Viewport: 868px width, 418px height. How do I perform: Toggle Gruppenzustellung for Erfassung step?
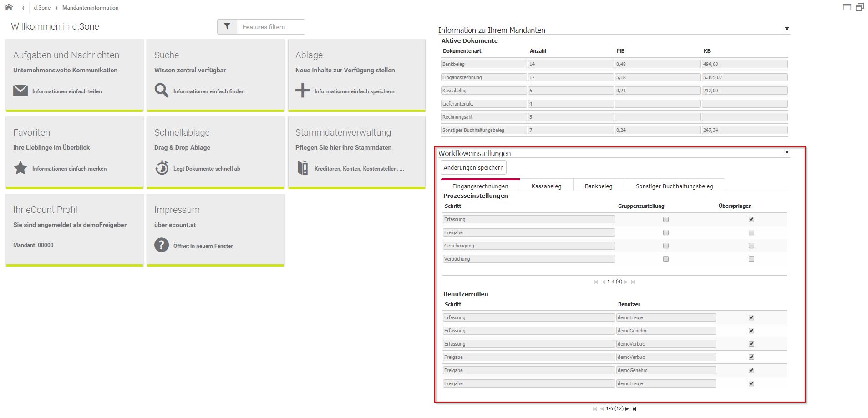[666, 219]
